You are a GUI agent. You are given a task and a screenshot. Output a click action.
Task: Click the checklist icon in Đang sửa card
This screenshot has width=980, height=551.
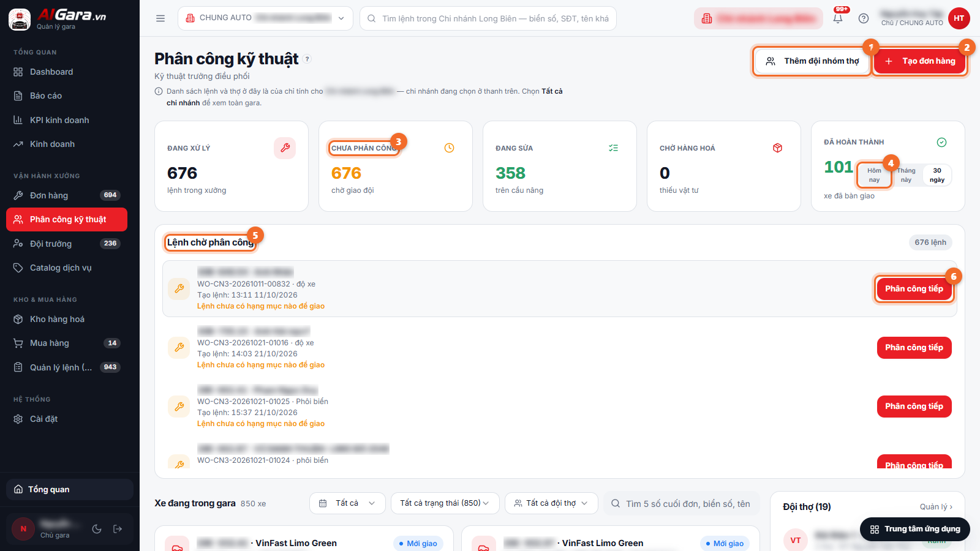[x=613, y=148]
